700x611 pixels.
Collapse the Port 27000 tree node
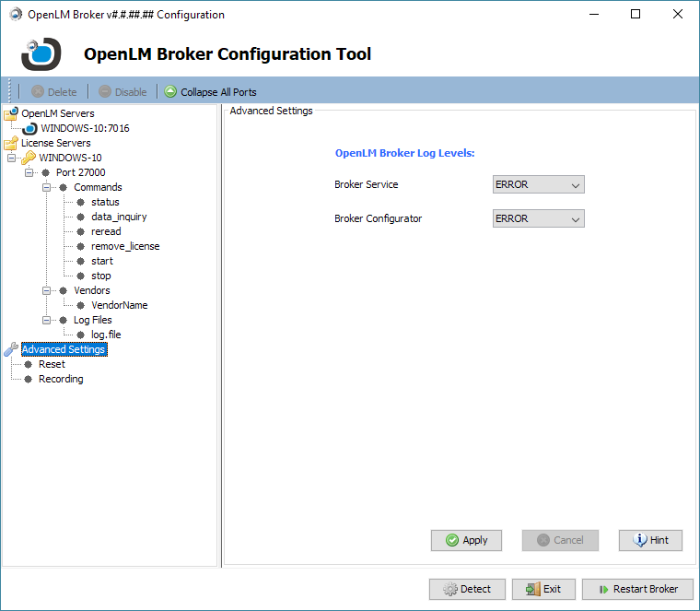point(29,172)
